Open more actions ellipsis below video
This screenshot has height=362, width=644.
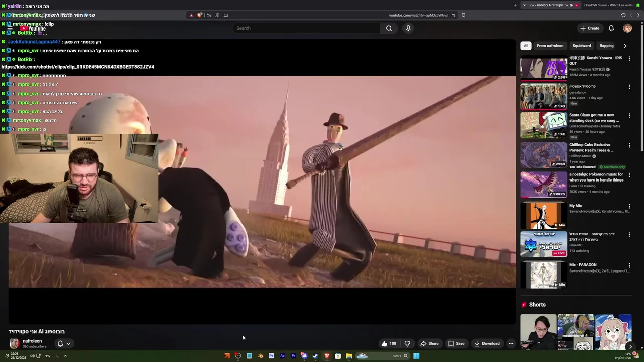(x=511, y=344)
